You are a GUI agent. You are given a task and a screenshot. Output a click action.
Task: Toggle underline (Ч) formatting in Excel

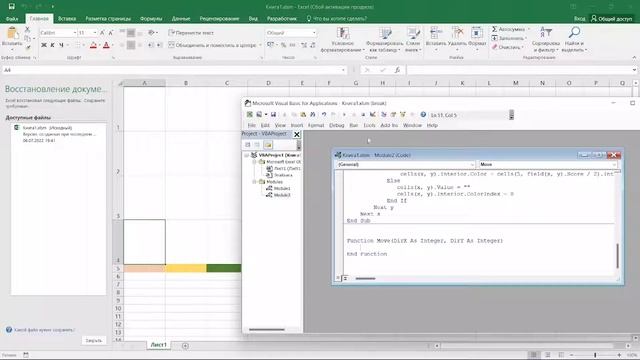click(61, 45)
